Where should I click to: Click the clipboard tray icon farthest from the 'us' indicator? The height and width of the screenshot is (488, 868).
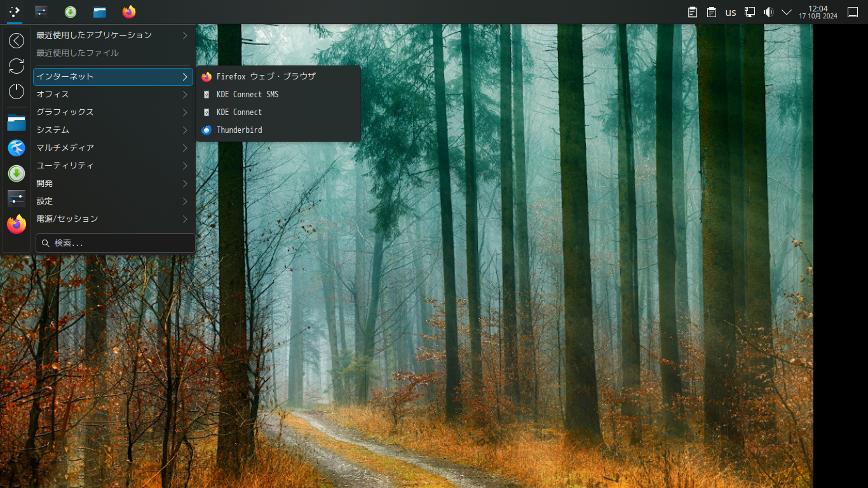click(x=693, y=12)
